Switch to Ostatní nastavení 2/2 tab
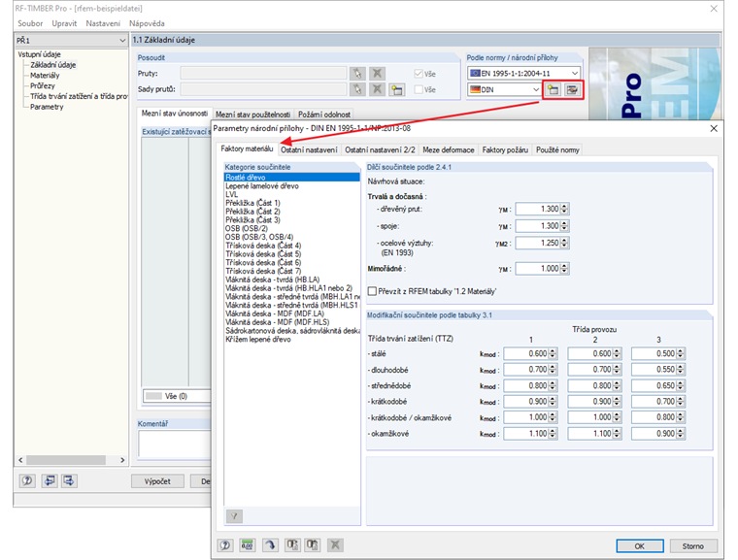The image size is (738, 560). (380, 150)
